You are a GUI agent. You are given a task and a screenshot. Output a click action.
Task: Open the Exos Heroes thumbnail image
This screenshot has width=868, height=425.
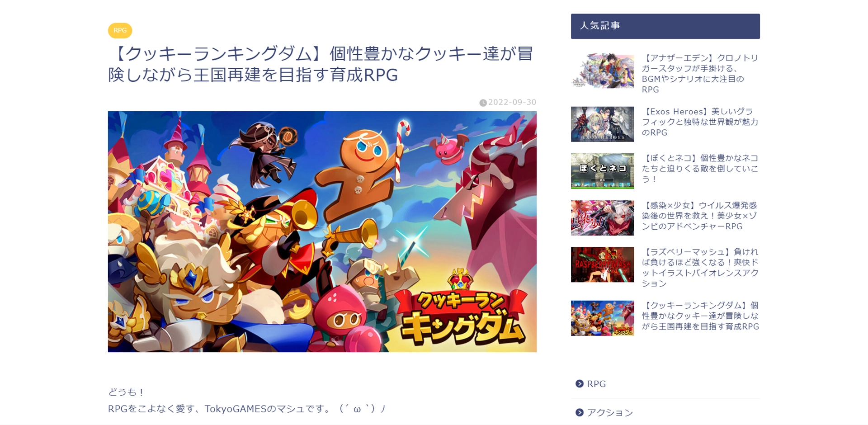[602, 124]
